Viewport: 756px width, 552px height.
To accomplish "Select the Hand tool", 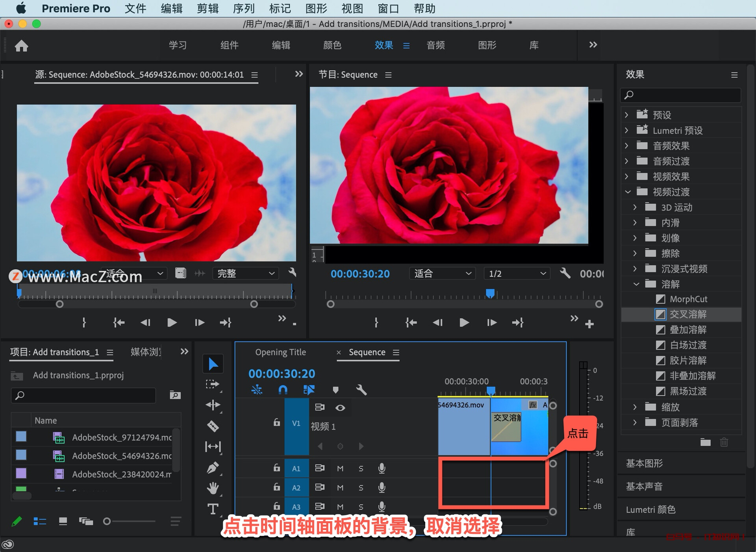I will click(x=213, y=488).
